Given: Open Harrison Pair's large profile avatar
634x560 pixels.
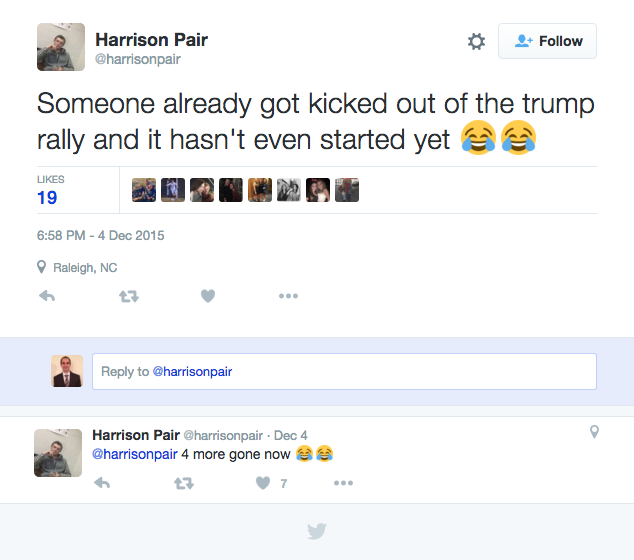Looking at the screenshot, I should (x=61, y=47).
